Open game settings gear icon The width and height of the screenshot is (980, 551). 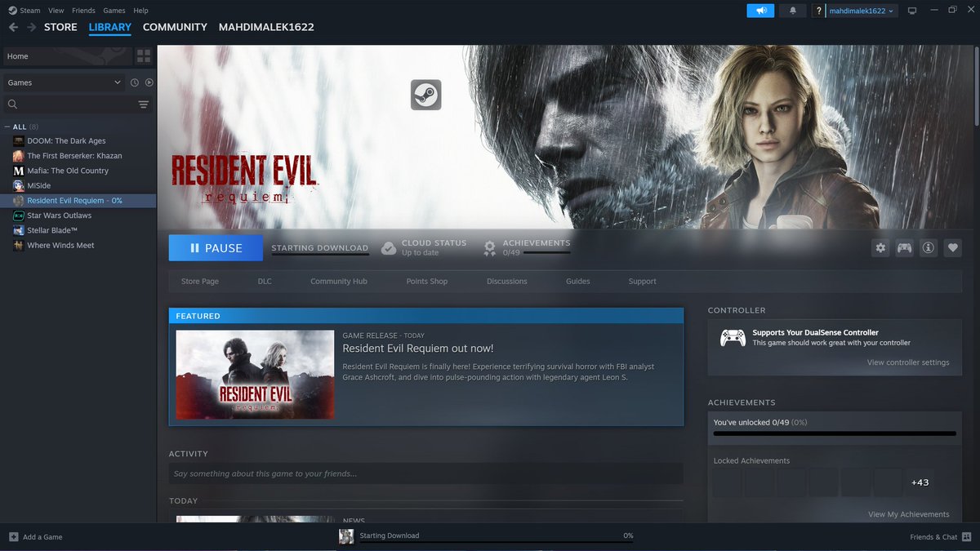(880, 248)
